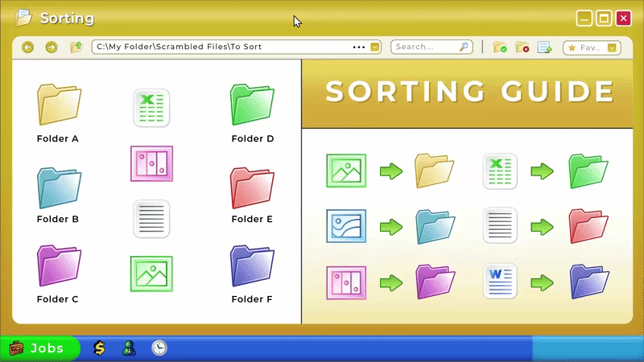Click the green folder in Sorting Guide
The width and height of the screenshot is (644, 362).
tap(588, 171)
